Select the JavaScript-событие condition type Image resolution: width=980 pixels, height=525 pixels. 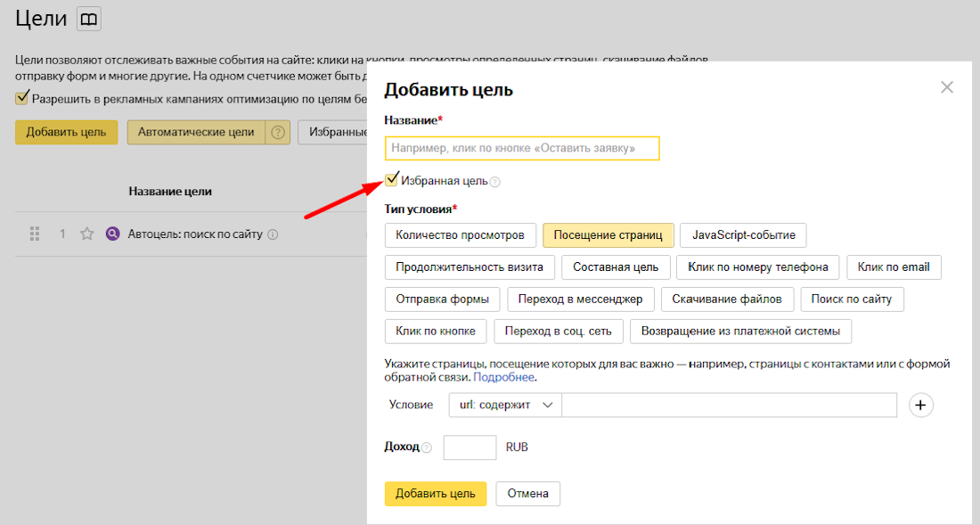click(743, 235)
